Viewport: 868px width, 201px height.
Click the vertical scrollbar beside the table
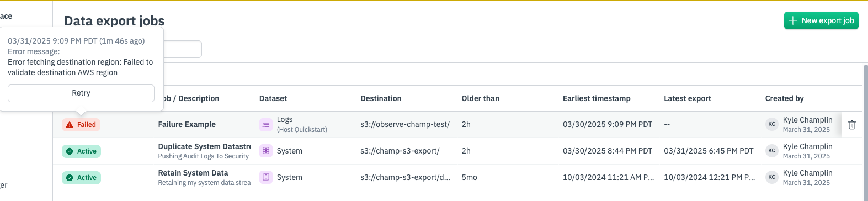[x=865, y=133]
